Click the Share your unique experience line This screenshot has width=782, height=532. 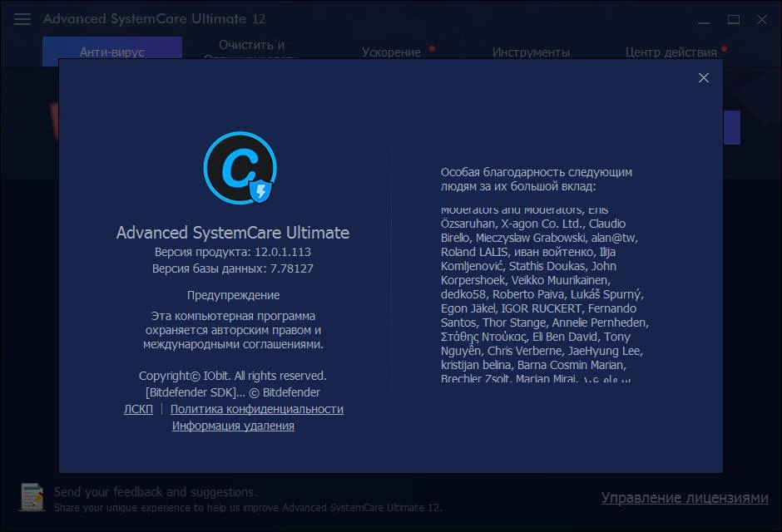[248, 508]
